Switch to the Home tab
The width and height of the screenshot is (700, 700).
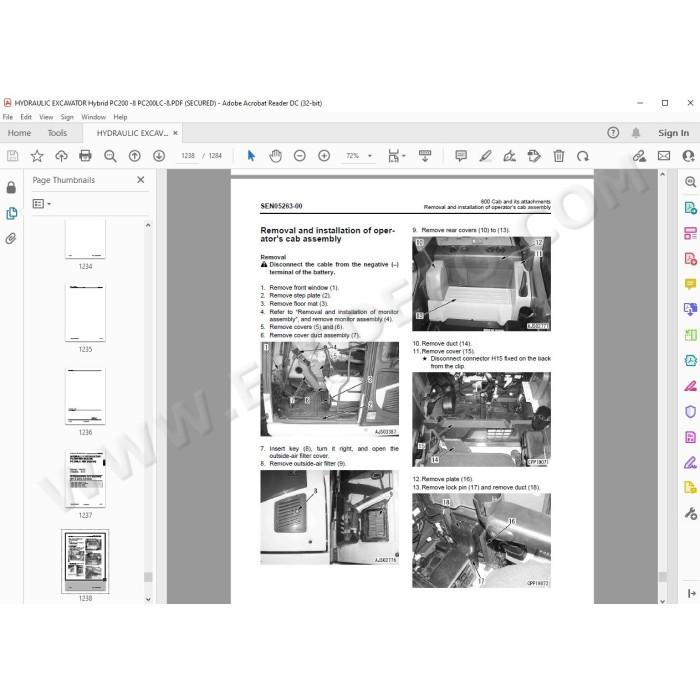coord(19,133)
